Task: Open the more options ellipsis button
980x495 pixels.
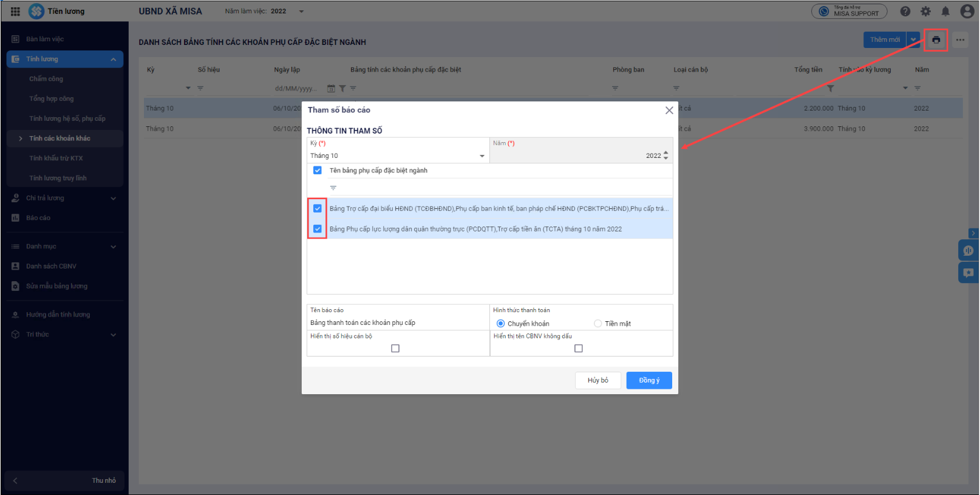Action: pyautogui.click(x=960, y=40)
